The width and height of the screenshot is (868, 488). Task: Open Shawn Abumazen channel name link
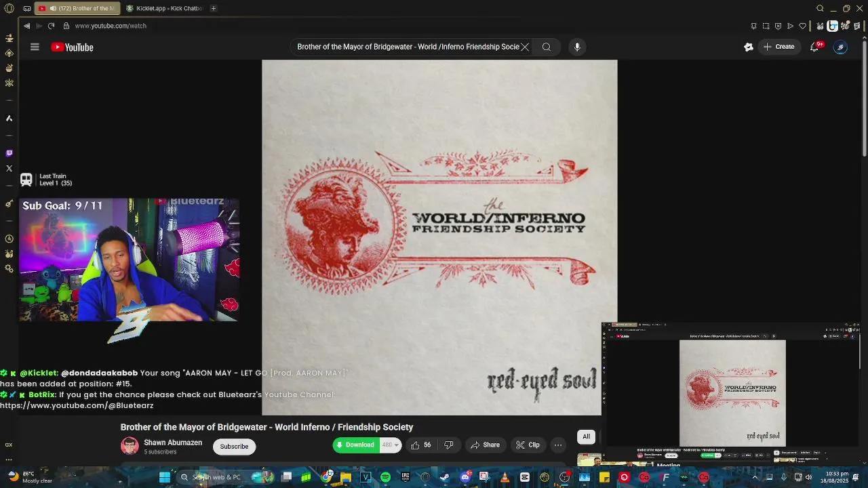pyautogui.click(x=173, y=443)
